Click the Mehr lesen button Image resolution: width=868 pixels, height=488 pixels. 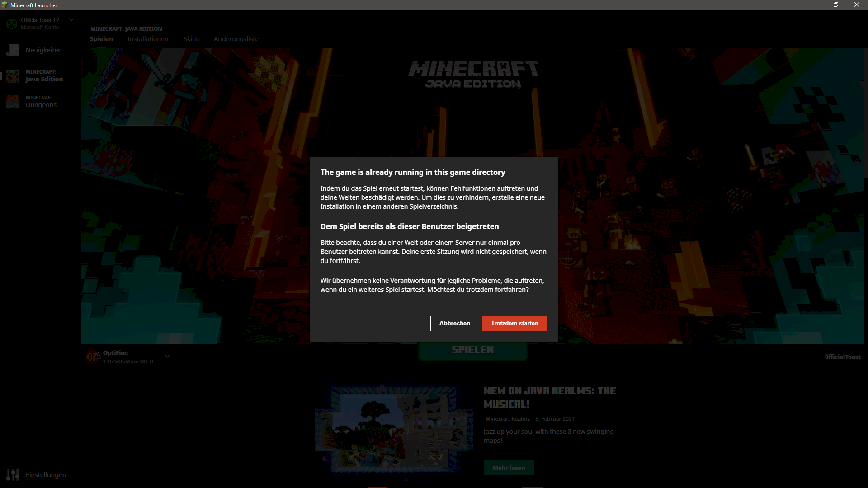[509, 468]
